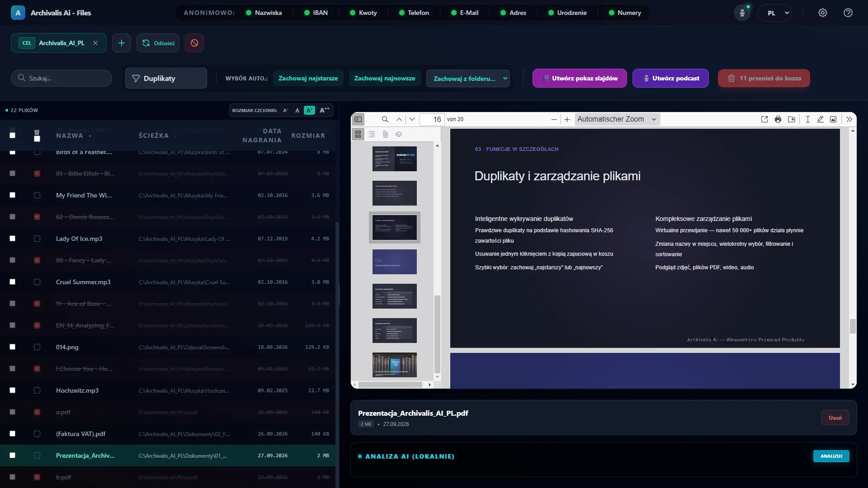This screenshot has width=868, height=488.
Task: Open the Duplikaty filter selector
Action: [166, 78]
